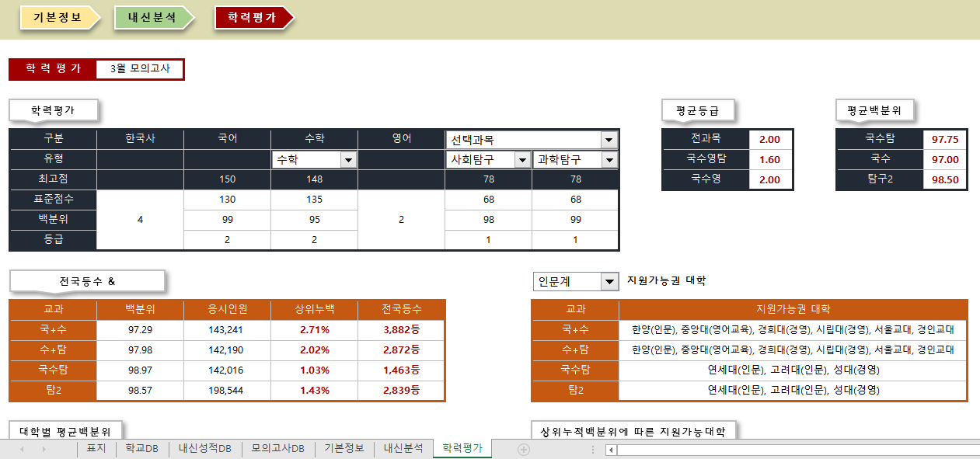Select the 국수탐 평균백분위 value 97.75

tap(945, 140)
